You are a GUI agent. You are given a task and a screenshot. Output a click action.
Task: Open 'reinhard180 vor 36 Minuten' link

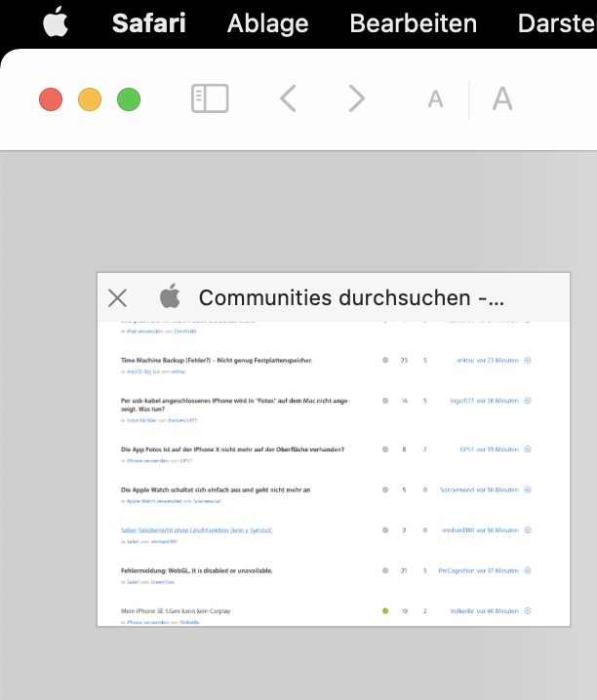coord(480,530)
